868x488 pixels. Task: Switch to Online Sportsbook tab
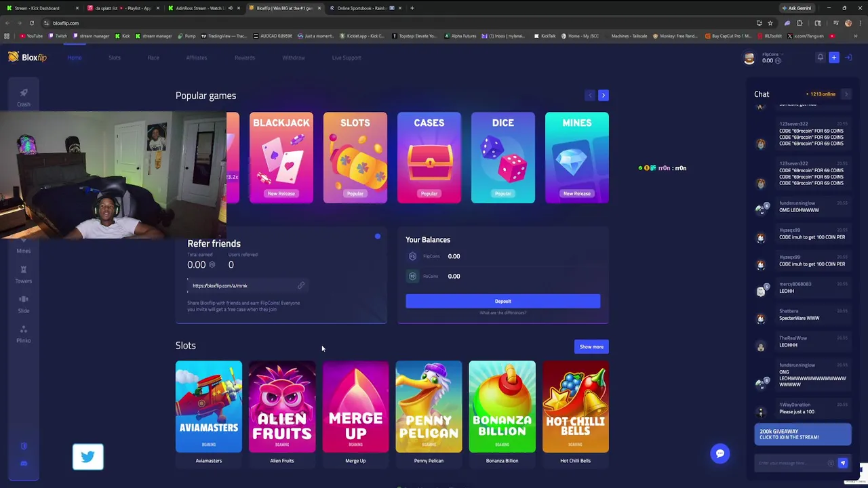pos(365,8)
